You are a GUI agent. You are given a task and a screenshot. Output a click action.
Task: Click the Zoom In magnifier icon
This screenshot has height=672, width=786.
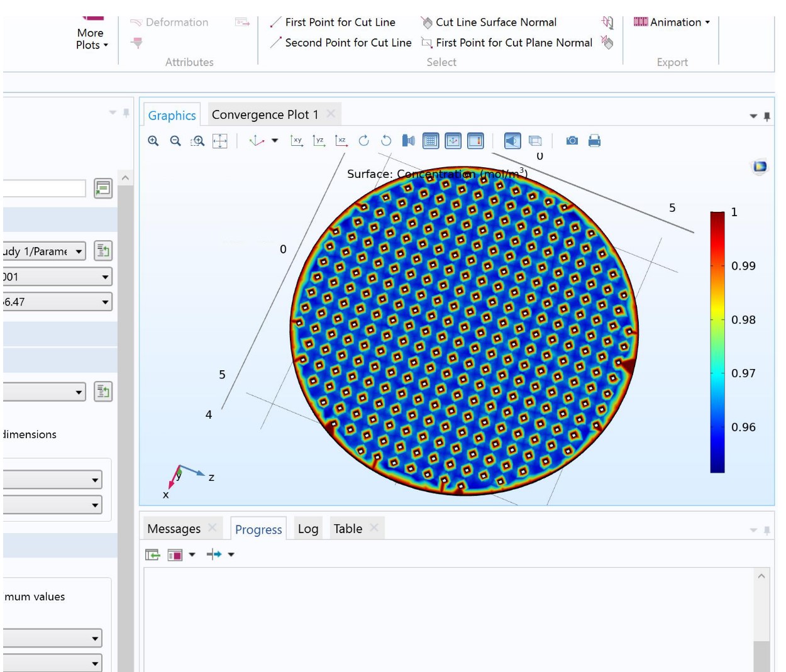pyautogui.click(x=153, y=141)
